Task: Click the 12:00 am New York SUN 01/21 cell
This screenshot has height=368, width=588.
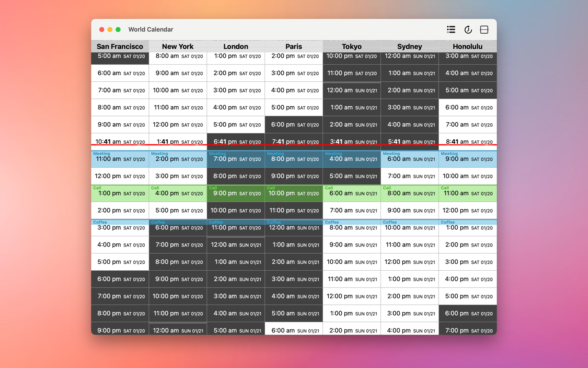Action: click(178, 329)
